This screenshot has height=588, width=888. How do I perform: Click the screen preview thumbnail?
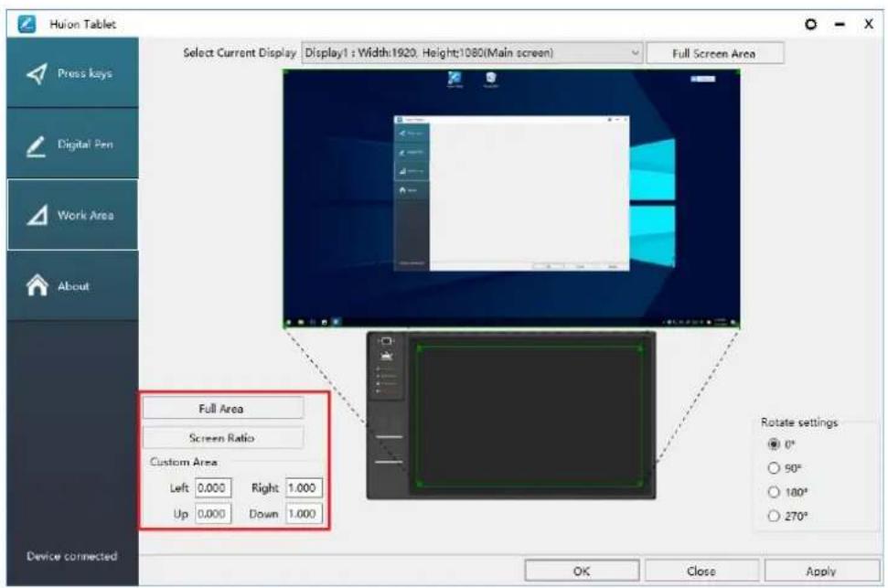click(x=511, y=198)
